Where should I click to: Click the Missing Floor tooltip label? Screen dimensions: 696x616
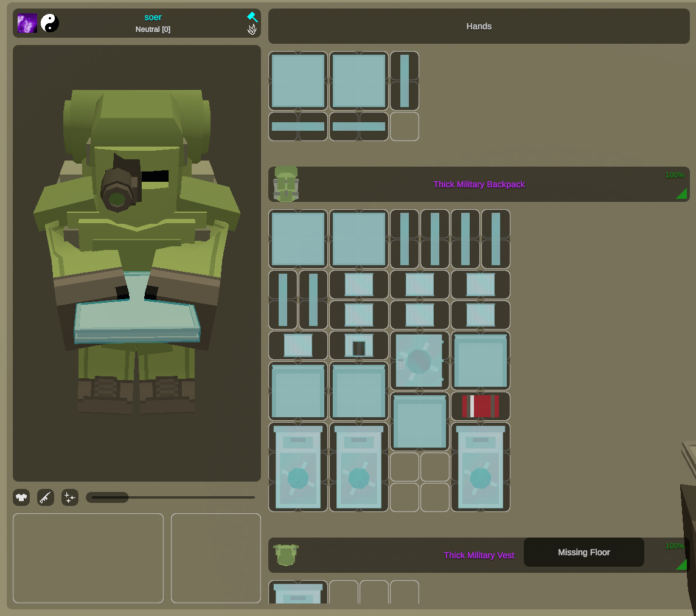click(x=583, y=552)
